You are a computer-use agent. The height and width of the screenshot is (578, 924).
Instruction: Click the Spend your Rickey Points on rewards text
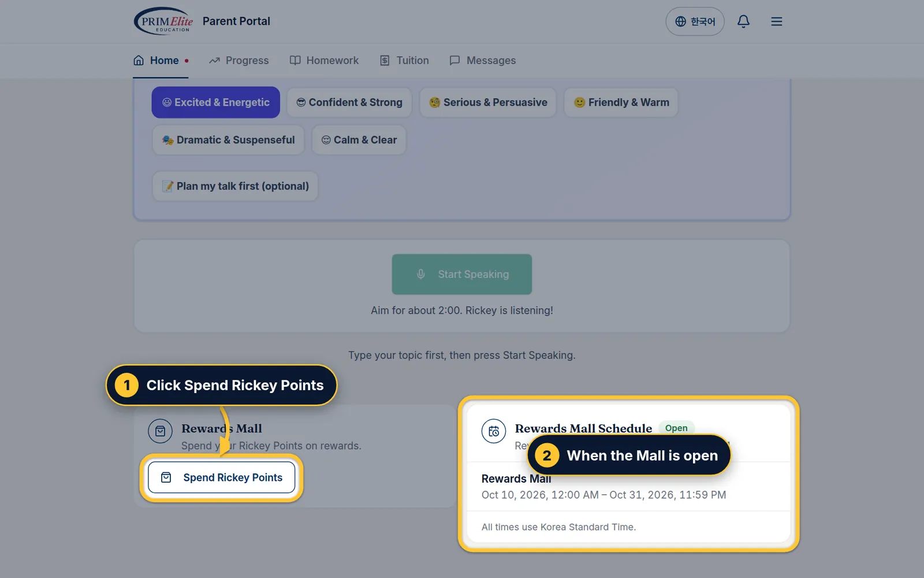coord(271,446)
